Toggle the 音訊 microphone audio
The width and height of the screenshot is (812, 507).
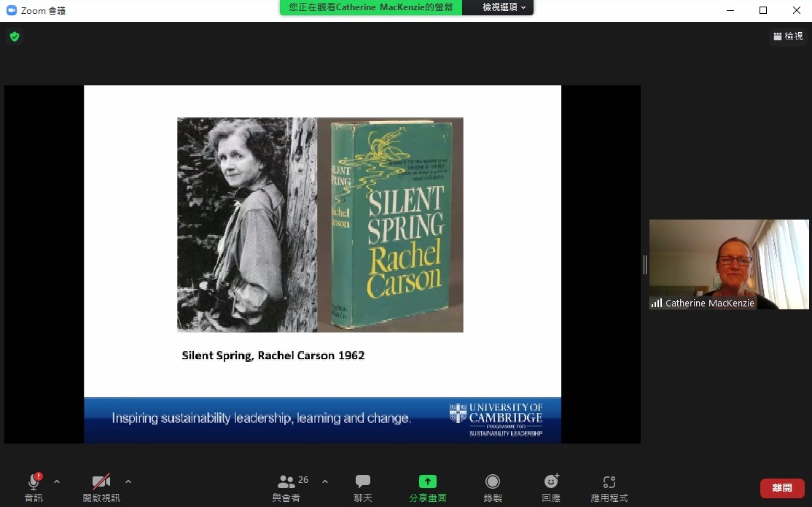pyautogui.click(x=34, y=487)
